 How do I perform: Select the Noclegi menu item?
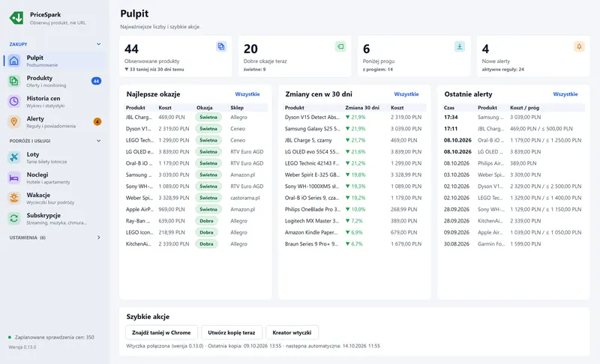(55, 178)
